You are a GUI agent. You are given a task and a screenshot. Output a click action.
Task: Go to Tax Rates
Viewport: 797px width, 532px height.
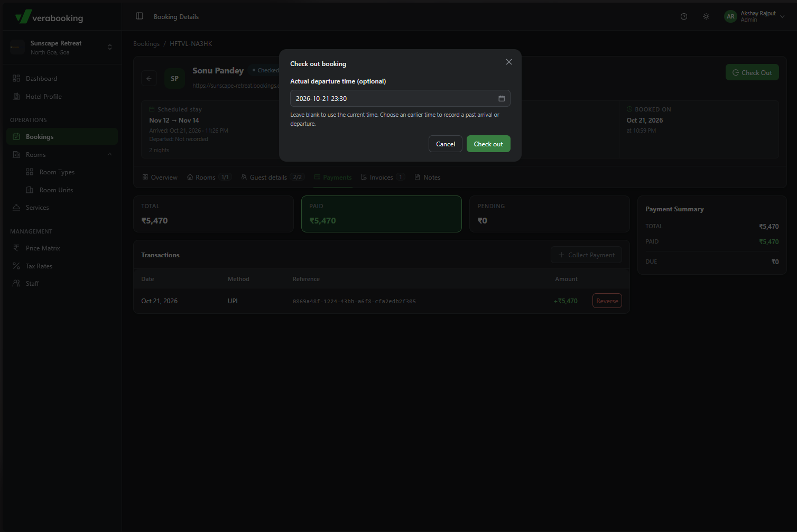(62, 266)
